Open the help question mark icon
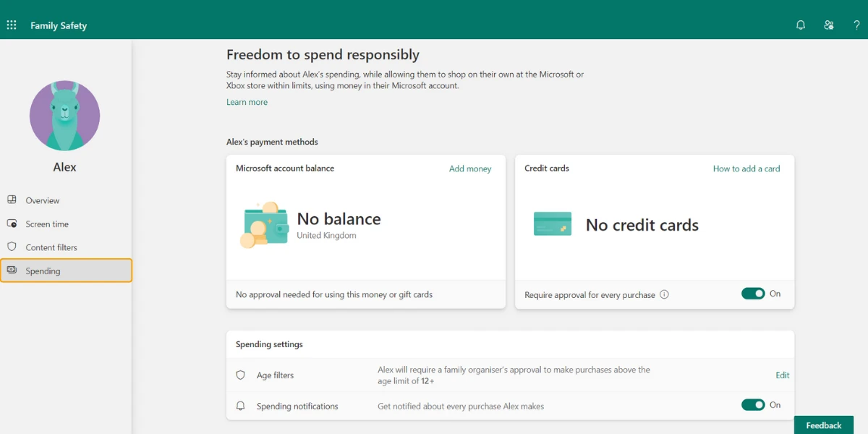This screenshot has width=868, height=434. click(x=857, y=25)
